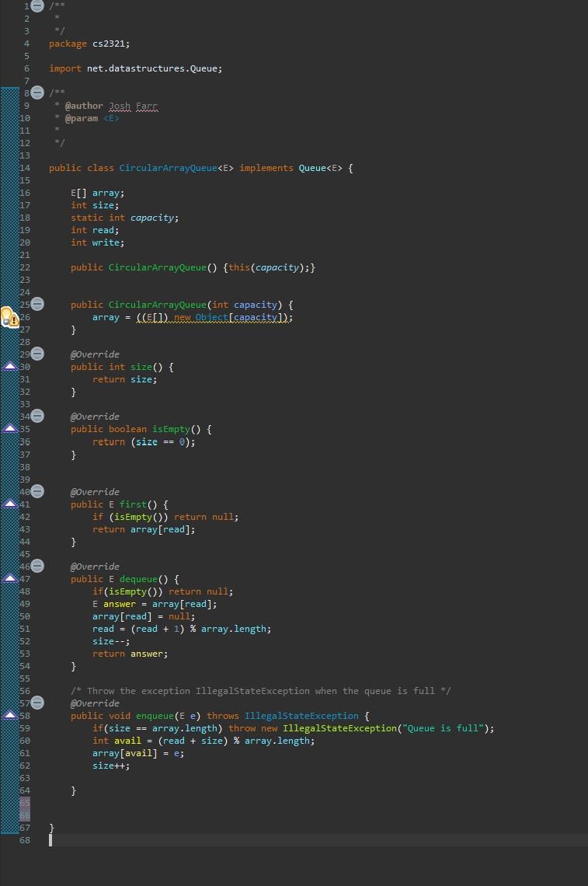
Task: Click the @Override annotation on line 29
Action: [x=95, y=354]
